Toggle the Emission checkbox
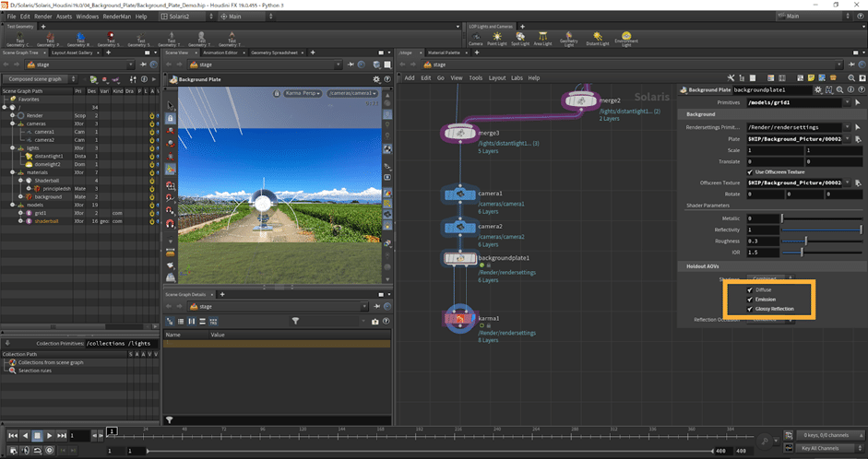The height and width of the screenshot is (459, 868). coord(750,300)
